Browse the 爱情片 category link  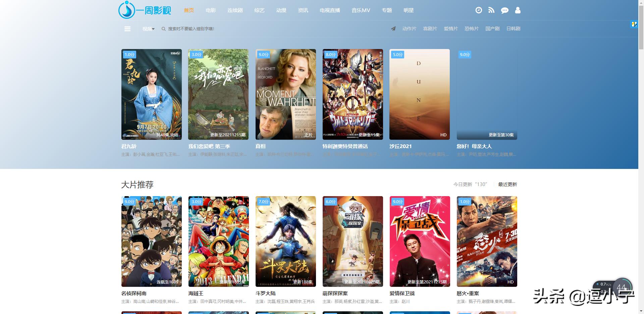(451, 29)
